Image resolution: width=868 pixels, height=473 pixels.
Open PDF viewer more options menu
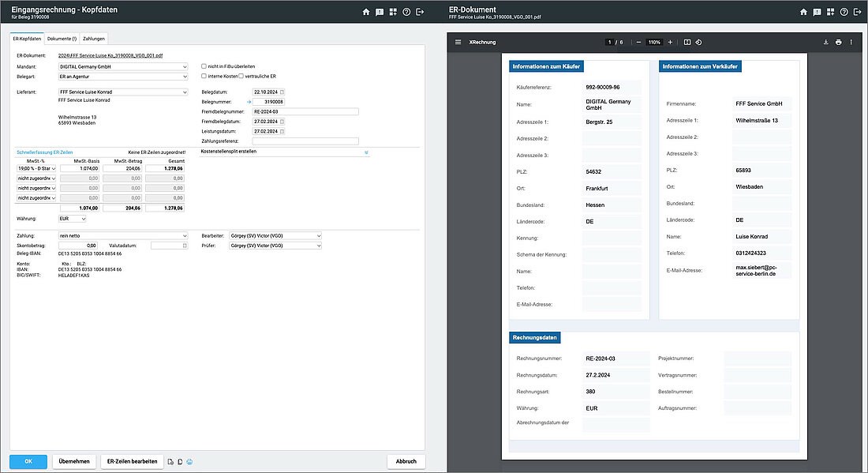851,42
